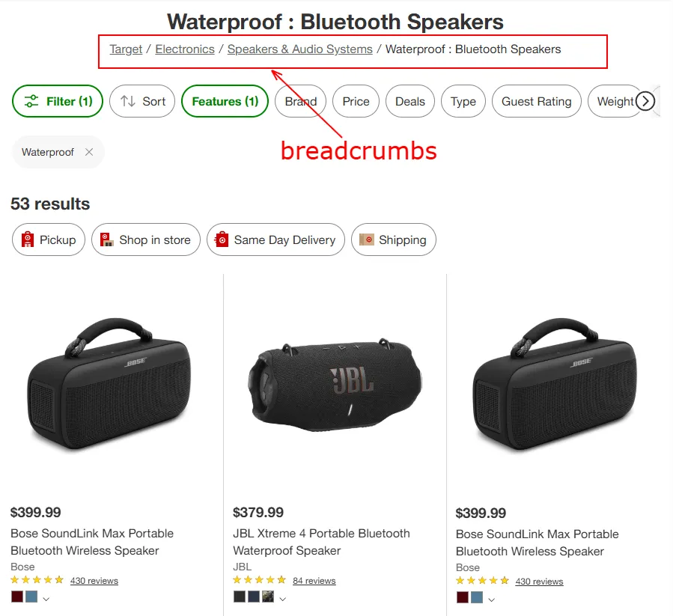Viewport: 673px width, 616px height.
Task: Open the Brand filter dropdown
Action: (x=300, y=101)
